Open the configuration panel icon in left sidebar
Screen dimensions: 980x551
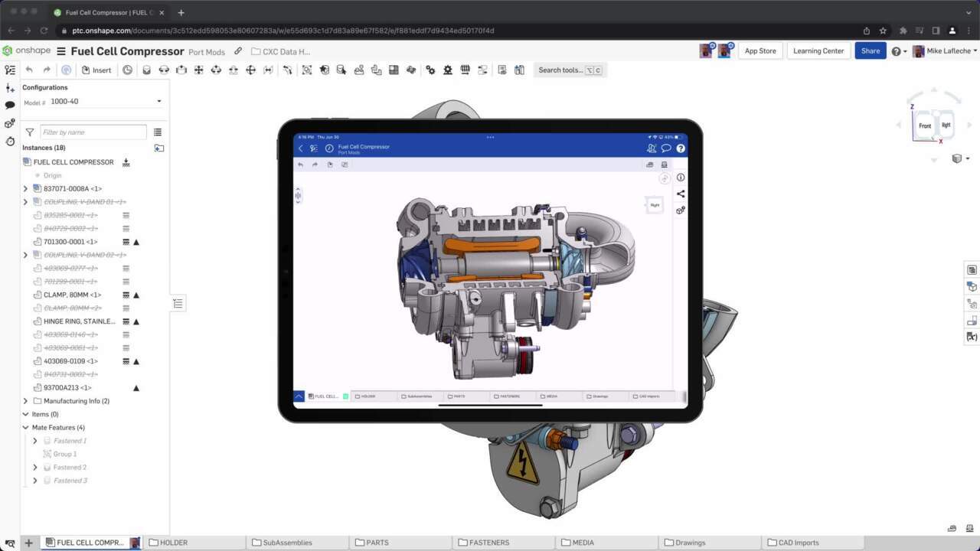pos(10,123)
